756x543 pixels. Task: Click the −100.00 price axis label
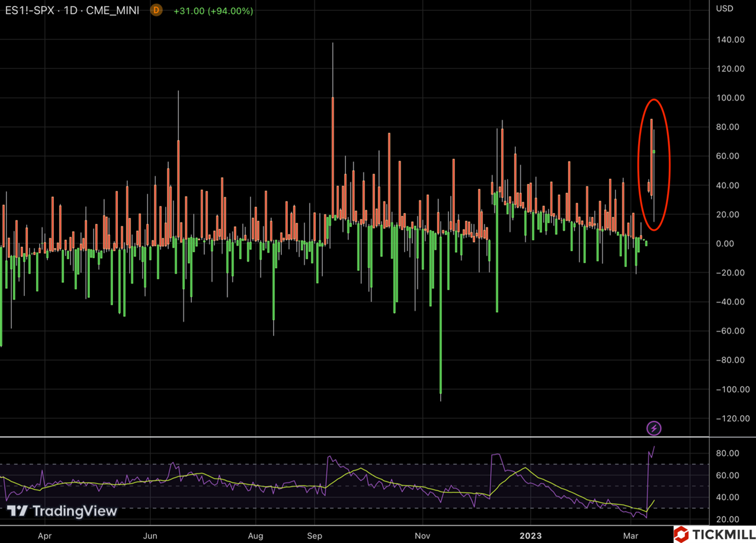pos(733,389)
